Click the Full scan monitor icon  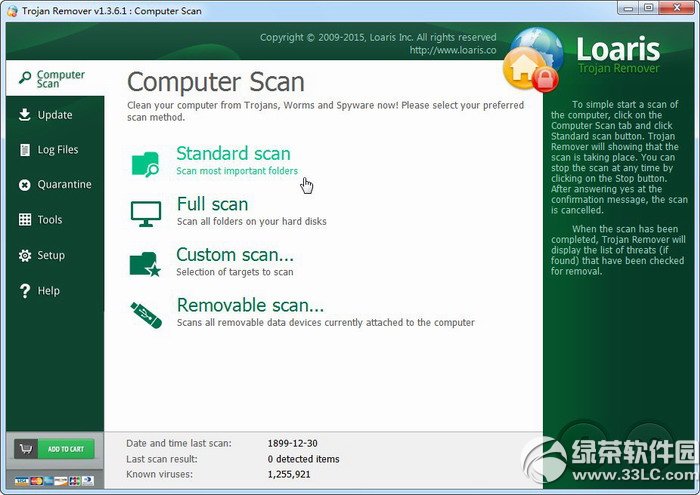pyautogui.click(x=146, y=213)
